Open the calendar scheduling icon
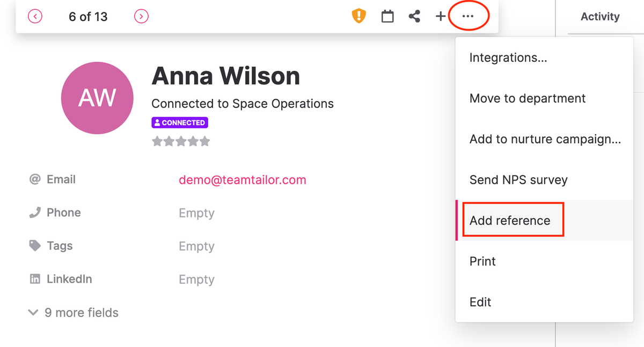Screen dimensions: 644x347 click(387, 17)
